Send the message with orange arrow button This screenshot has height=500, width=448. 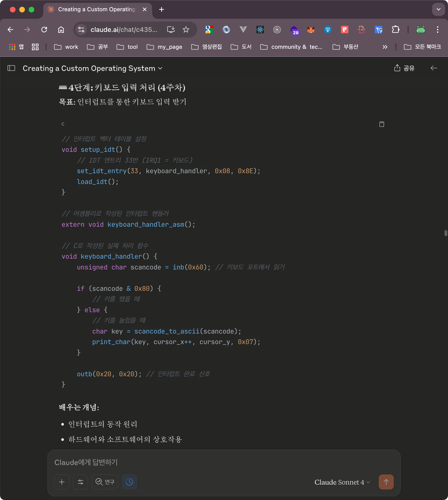coord(386,482)
